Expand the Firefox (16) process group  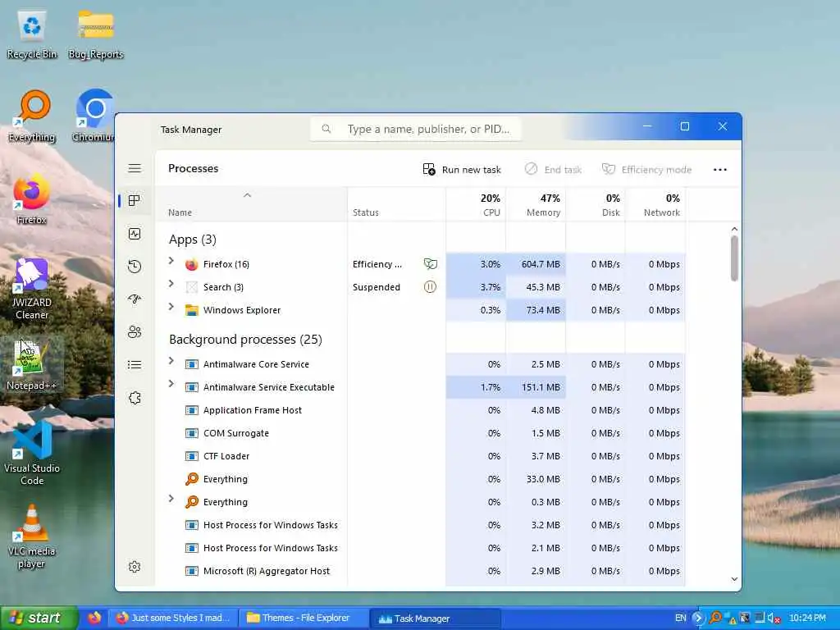[x=171, y=261]
